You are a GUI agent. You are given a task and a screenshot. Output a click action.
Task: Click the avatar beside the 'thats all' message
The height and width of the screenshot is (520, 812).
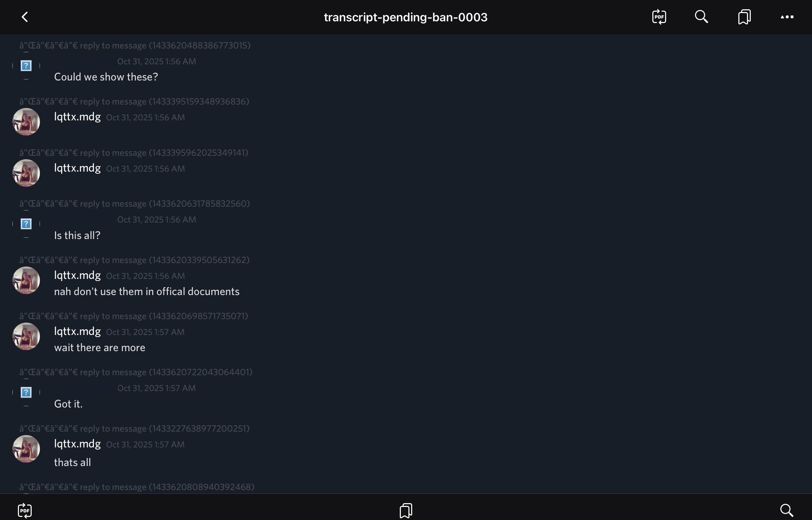pos(26,449)
